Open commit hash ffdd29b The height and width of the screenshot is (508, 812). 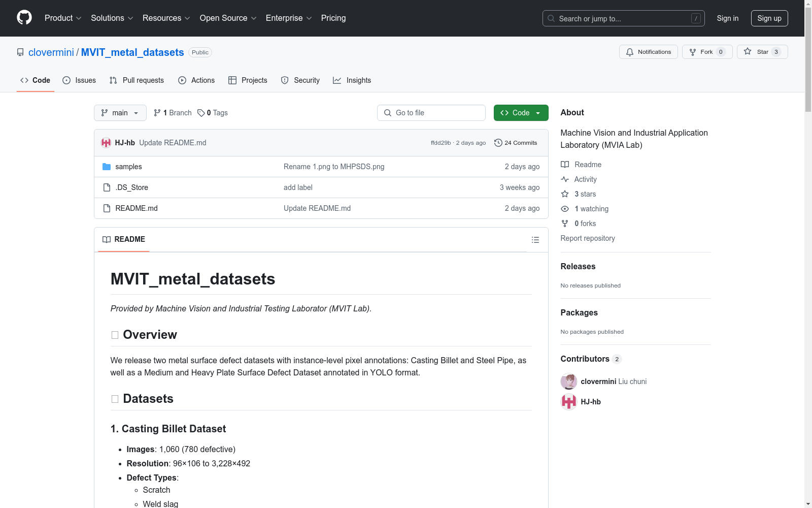click(441, 143)
